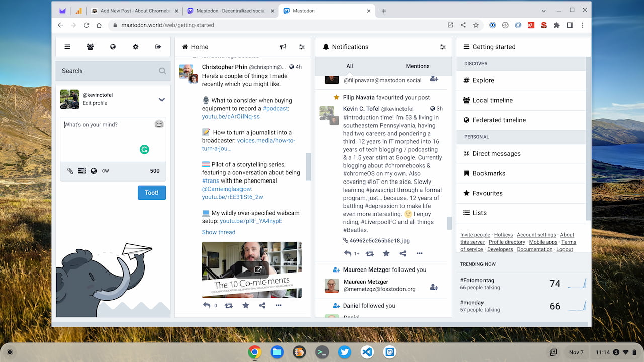Open Twitter app from the shelf

345,352
